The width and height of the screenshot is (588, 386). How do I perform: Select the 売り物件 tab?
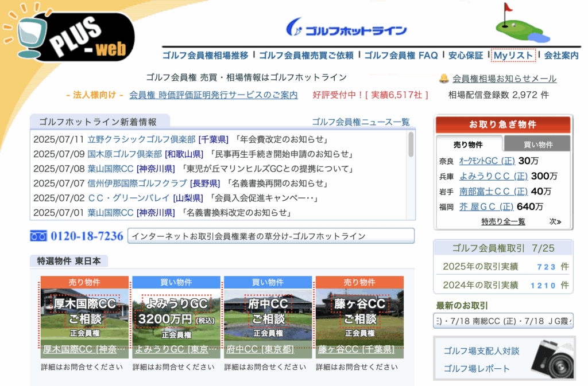469,145
